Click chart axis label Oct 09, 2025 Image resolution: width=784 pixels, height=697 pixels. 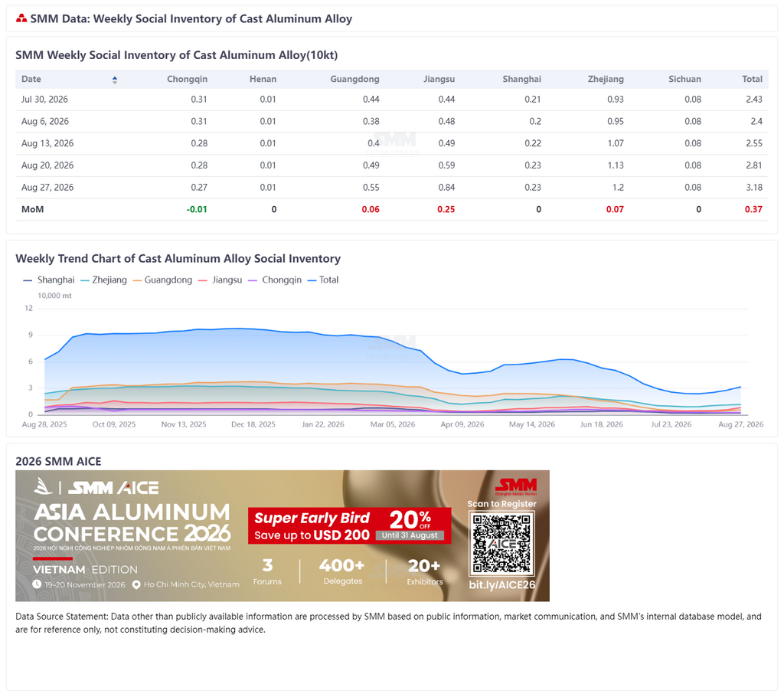tap(114, 424)
